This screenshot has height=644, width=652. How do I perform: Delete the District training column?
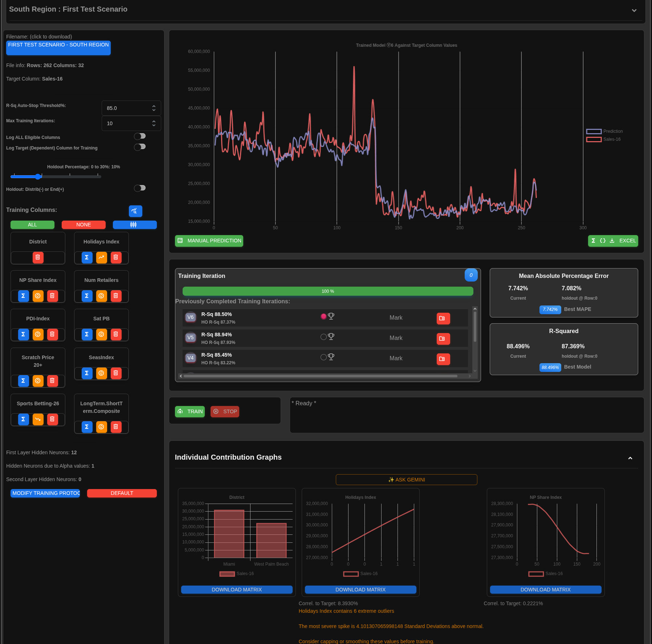coord(38,257)
